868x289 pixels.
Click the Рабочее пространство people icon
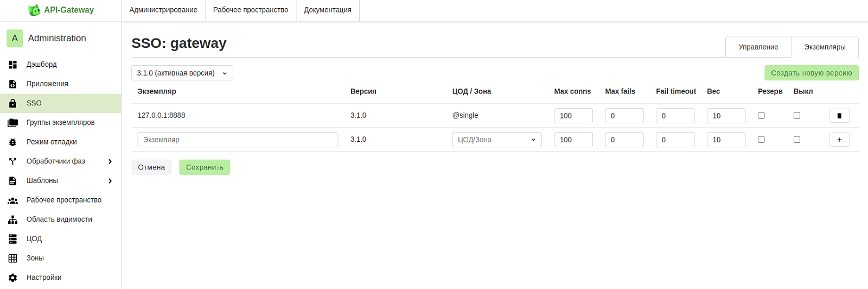click(x=13, y=200)
